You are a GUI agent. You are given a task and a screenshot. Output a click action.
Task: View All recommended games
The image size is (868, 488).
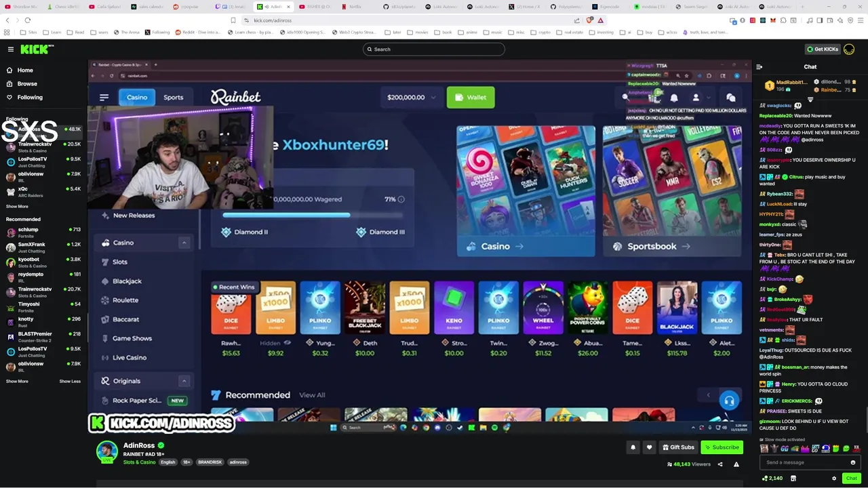tap(312, 395)
